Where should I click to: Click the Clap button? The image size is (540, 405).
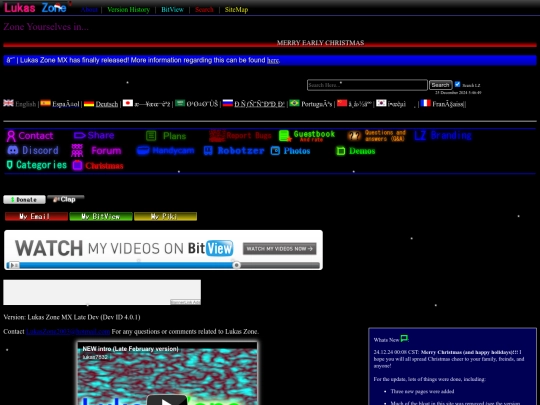66,199
